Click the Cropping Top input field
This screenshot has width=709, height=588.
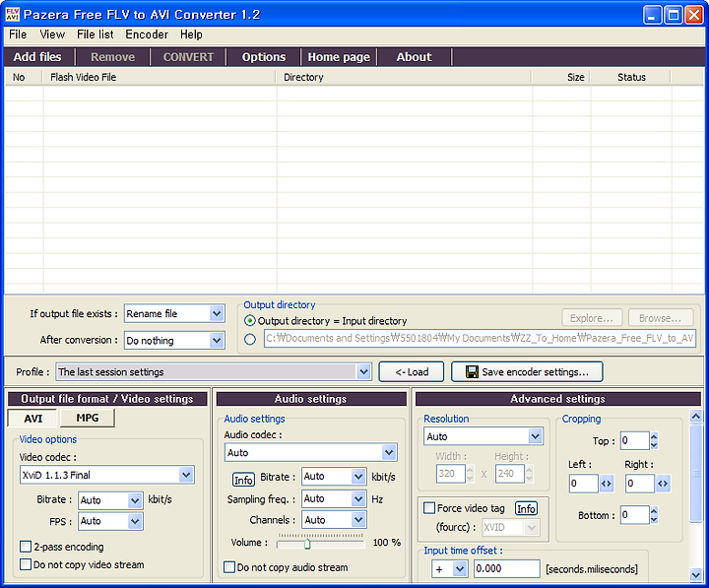(x=635, y=440)
